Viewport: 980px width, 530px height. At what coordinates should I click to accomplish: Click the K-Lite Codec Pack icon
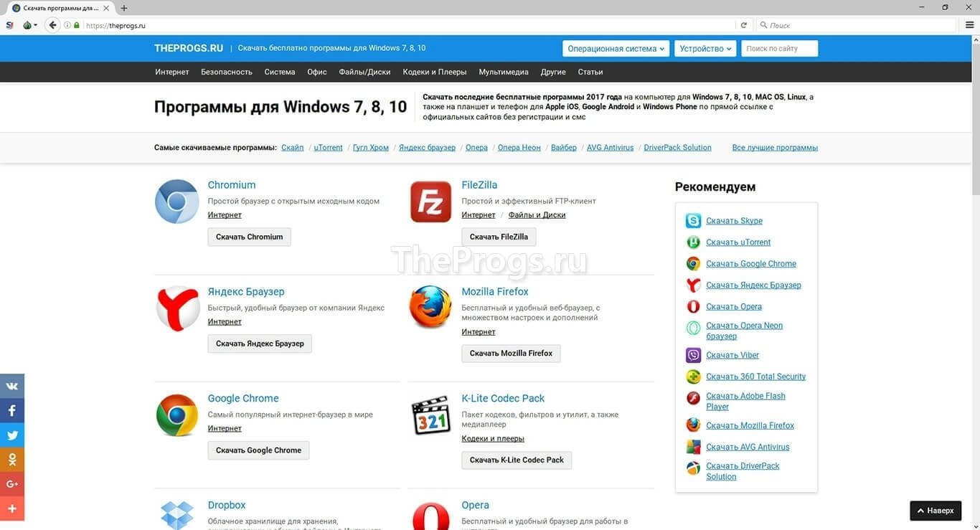430,415
